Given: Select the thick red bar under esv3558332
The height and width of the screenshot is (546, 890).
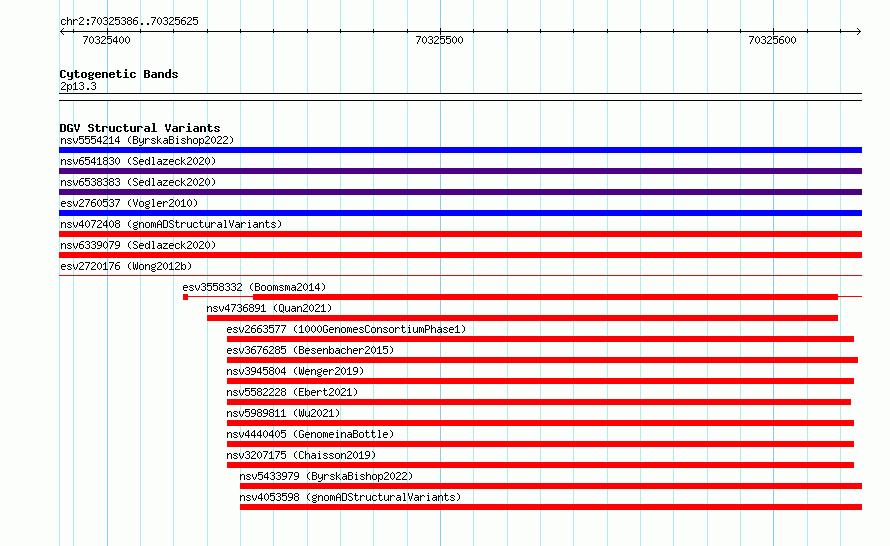Looking at the screenshot, I should 545,297.
